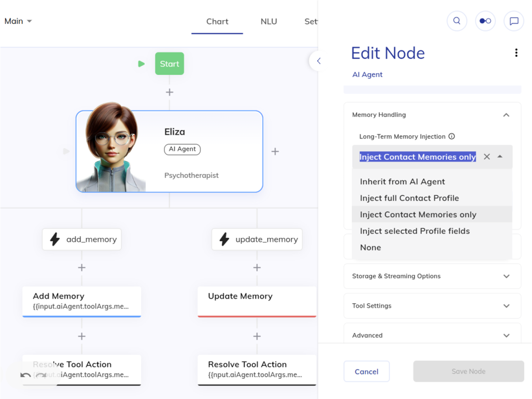Collapse the Memory Handling section
The width and height of the screenshot is (532, 399).
506,115
